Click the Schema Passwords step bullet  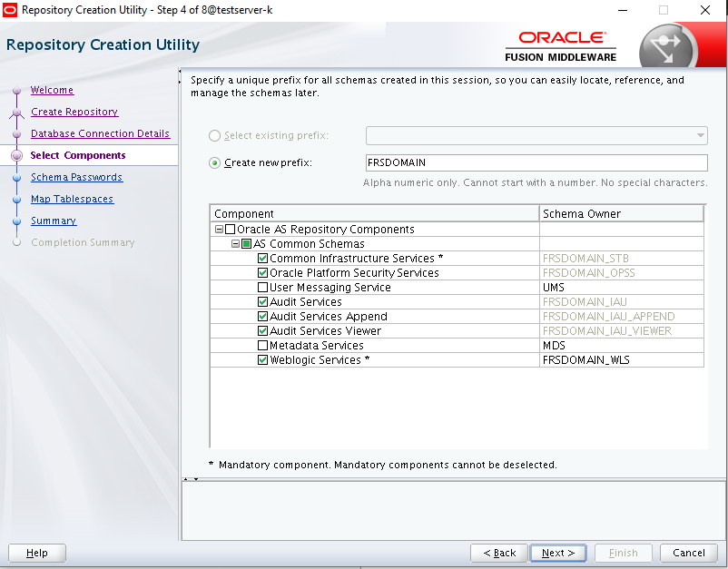click(16, 177)
